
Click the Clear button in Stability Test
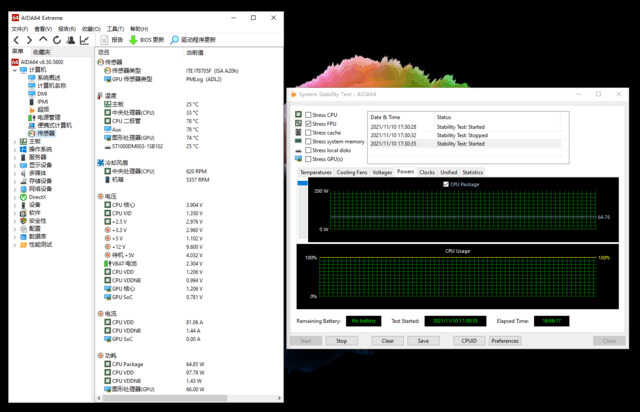tap(387, 341)
